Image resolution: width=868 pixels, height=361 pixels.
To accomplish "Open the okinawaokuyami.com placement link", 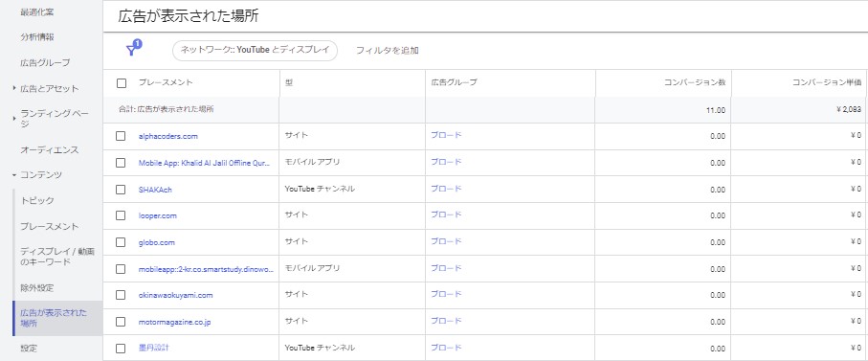I will click(x=175, y=295).
